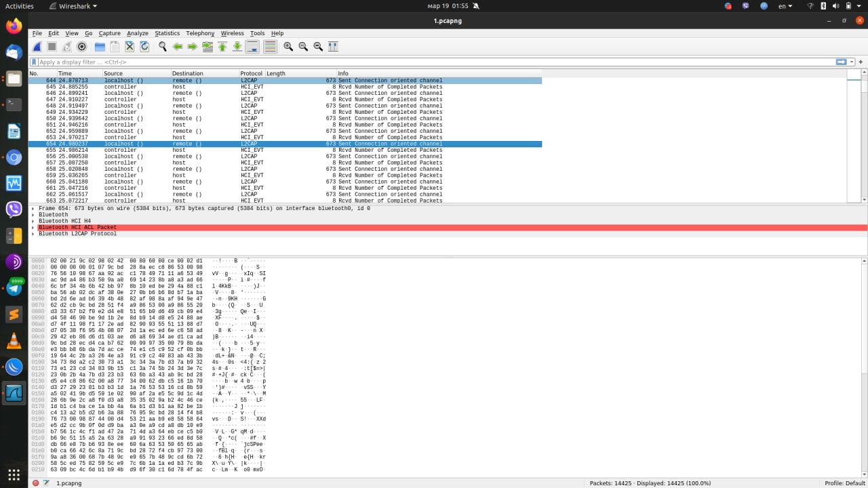
Task: Open Activities overview
Action: tap(19, 6)
